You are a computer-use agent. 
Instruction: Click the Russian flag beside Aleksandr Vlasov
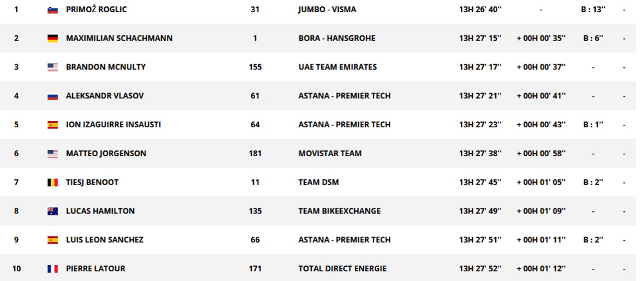pos(53,96)
